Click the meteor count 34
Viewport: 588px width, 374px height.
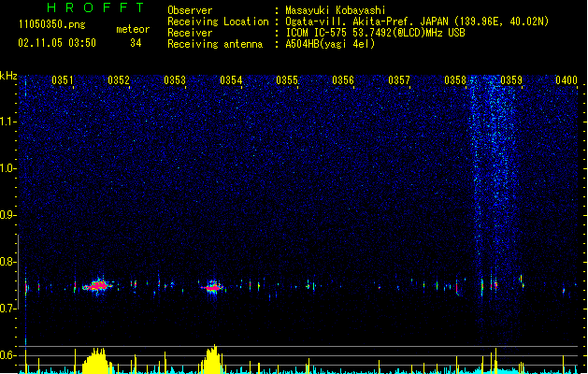[x=136, y=43]
